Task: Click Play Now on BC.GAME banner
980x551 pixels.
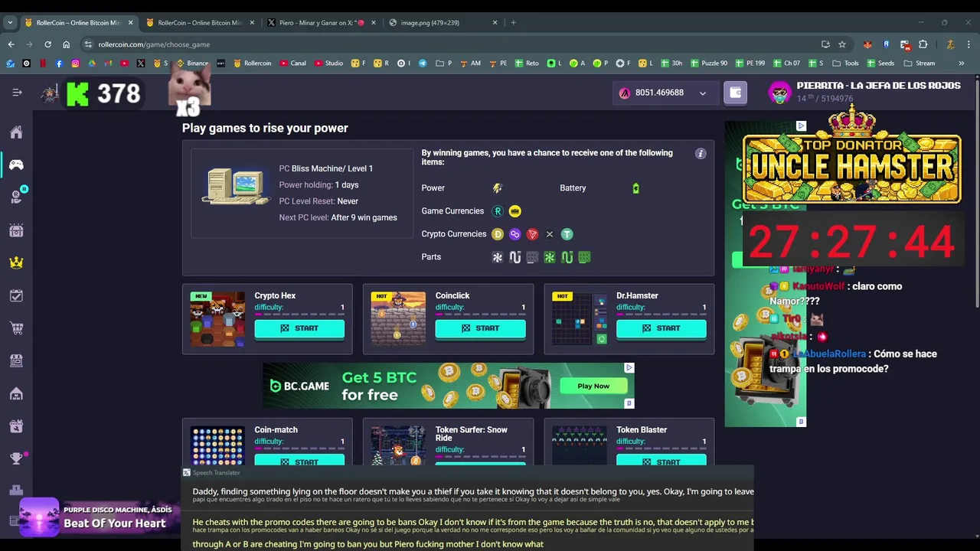Action: tap(593, 386)
